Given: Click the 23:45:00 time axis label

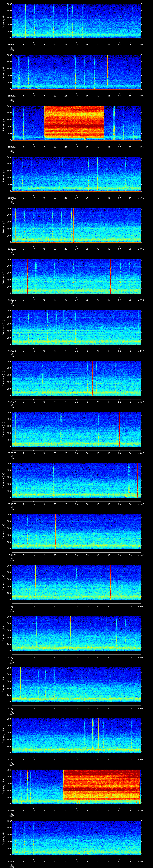Looking at the screenshot, I should (12, 760).
